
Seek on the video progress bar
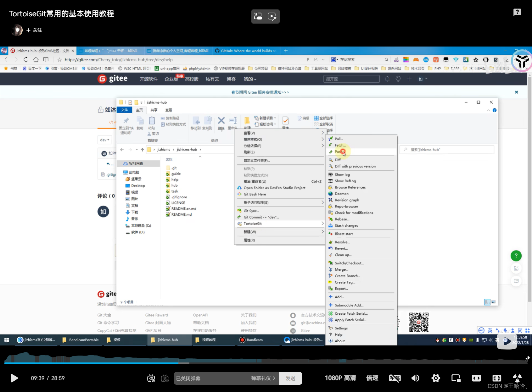[266, 363]
